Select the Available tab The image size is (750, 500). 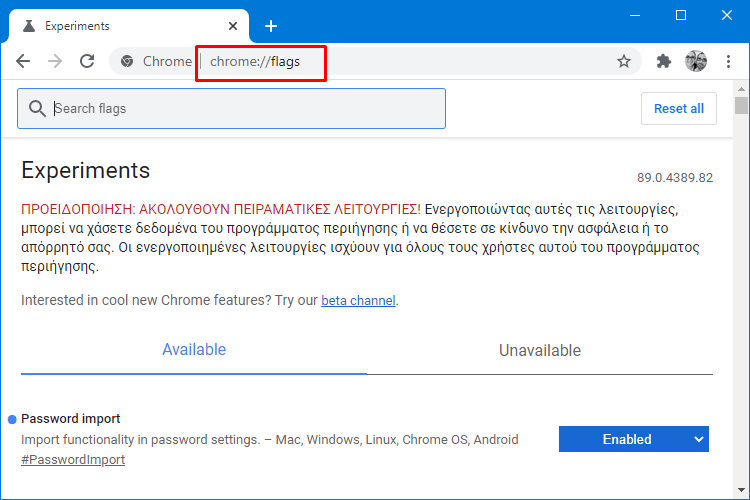click(194, 350)
